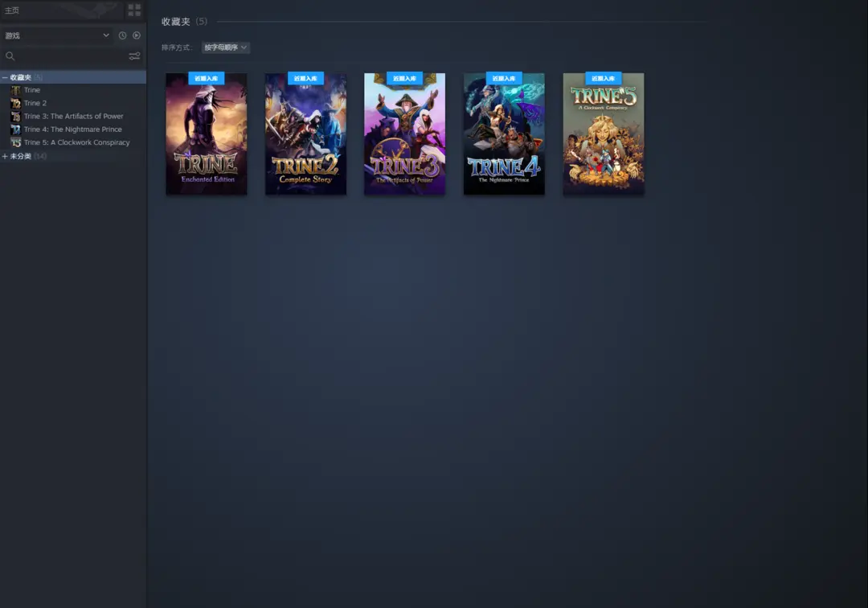Click the 排序方式 label
Image resolution: width=868 pixels, height=608 pixels.
(177, 47)
